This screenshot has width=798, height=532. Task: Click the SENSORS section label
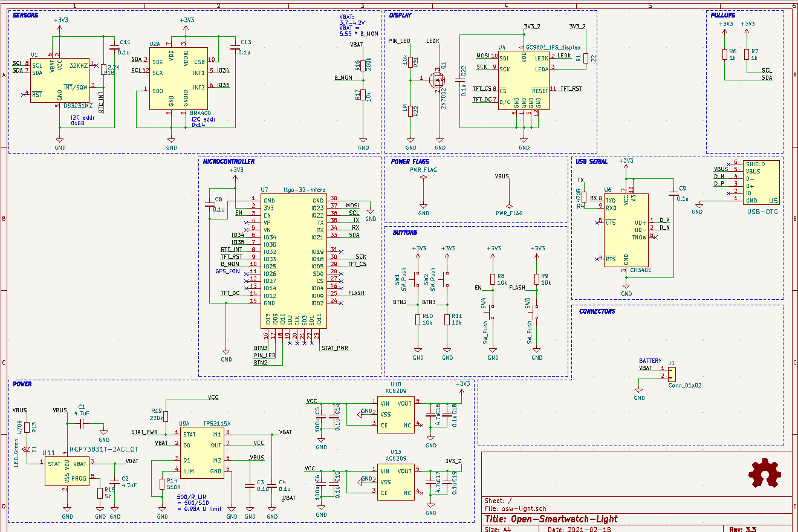25,15
